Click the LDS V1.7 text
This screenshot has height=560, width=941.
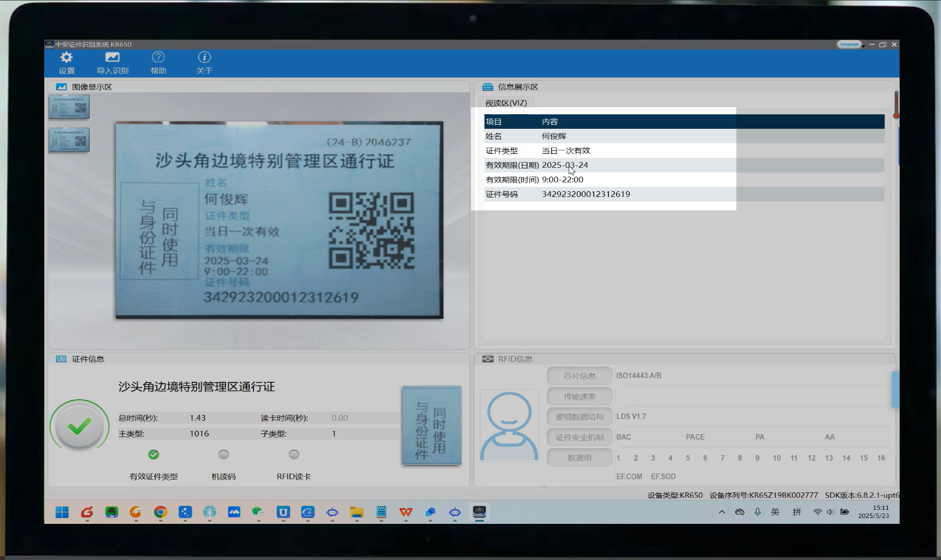pyautogui.click(x=631, y=417)
